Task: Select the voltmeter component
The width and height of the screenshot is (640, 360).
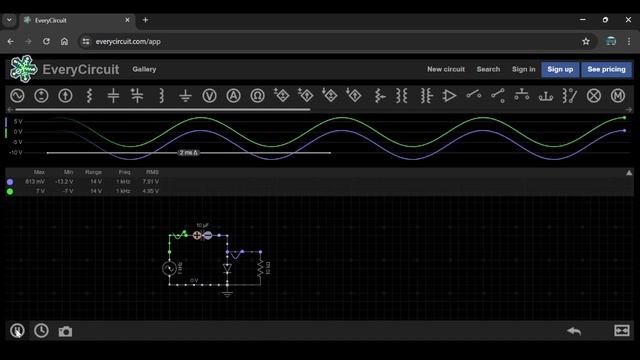Action: point(209,96)
